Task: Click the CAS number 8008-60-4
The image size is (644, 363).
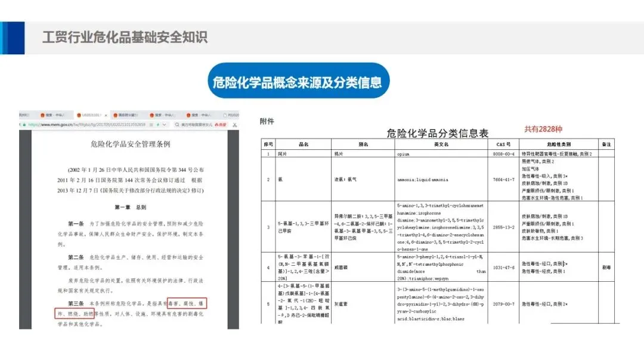Action: pos(503,154)
